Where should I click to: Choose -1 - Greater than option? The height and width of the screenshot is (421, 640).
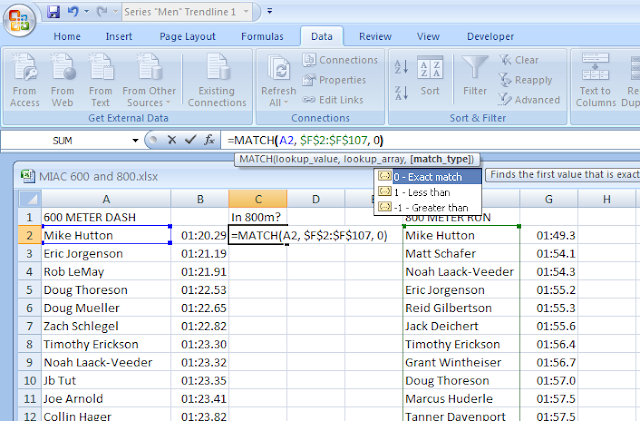(428, 207)
